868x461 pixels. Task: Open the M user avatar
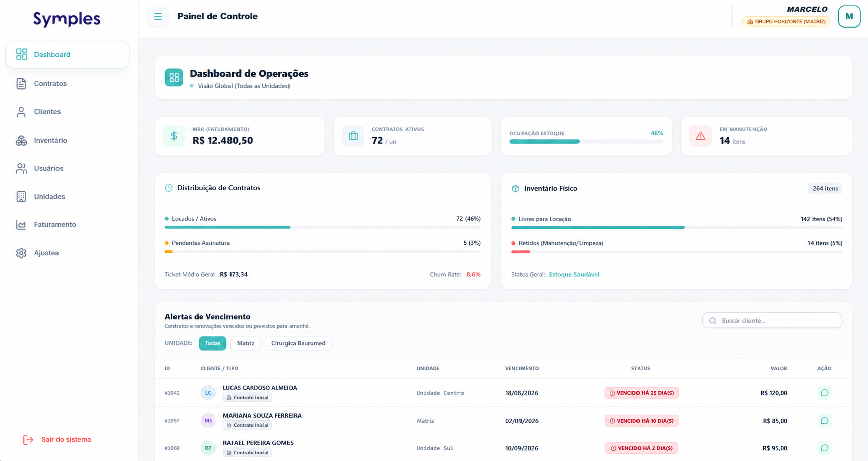coord(849,16)
